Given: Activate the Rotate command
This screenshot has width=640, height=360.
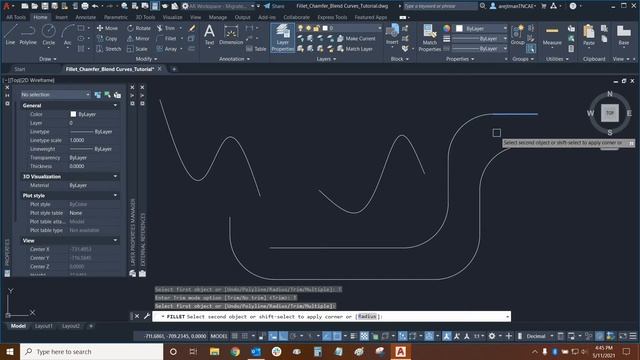Looking at the screenshot, I should pyautogui.click(x=139, y=28).
